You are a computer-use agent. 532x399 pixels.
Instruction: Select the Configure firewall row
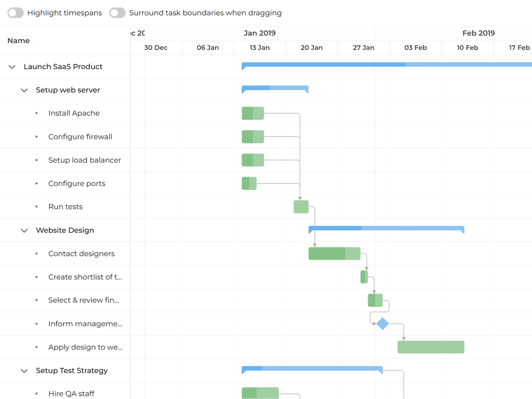pos(80,137)
